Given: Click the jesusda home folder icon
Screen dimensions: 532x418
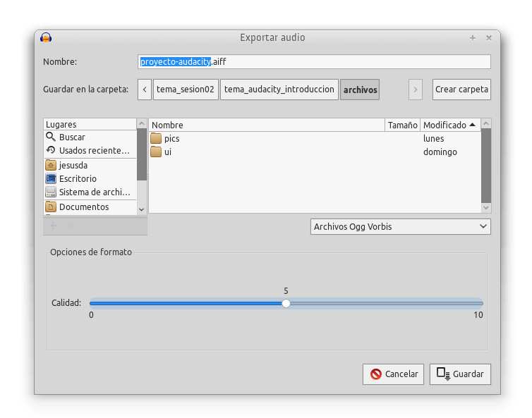Looking at the screenshot, I should (x=51, y=166).
